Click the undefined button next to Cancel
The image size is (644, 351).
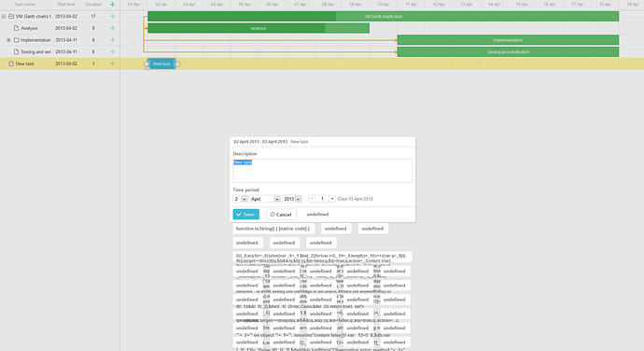317,214
